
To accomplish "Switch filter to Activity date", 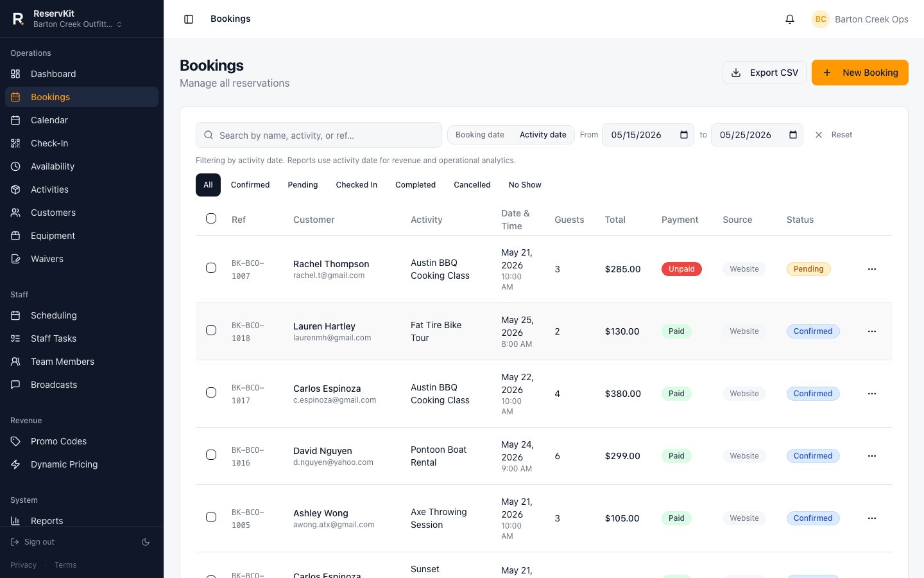I will 543,135.
